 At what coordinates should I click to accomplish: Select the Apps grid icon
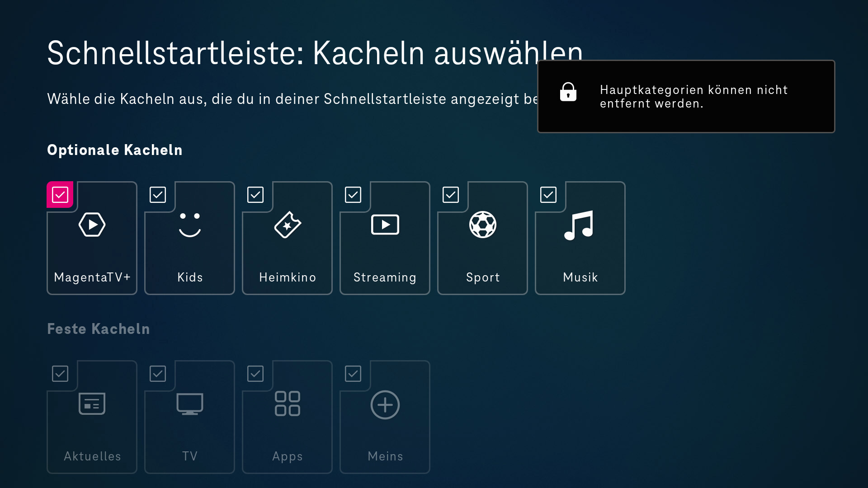pos(288,404)
